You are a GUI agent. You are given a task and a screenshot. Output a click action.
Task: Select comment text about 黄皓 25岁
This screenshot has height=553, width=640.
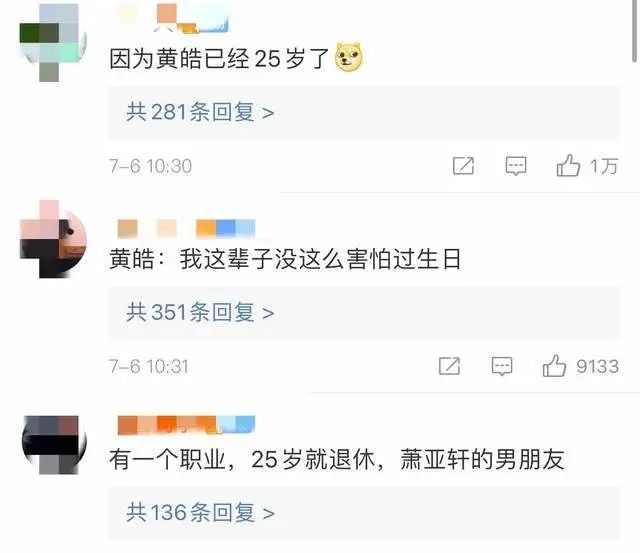(219, 58)
